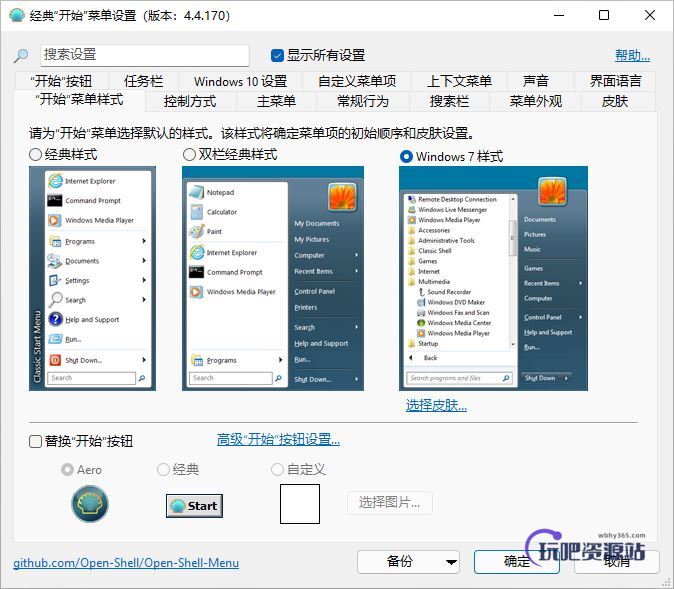
Task: Switch to the 搜索栏 tab
Action: (x=449, y=101)
